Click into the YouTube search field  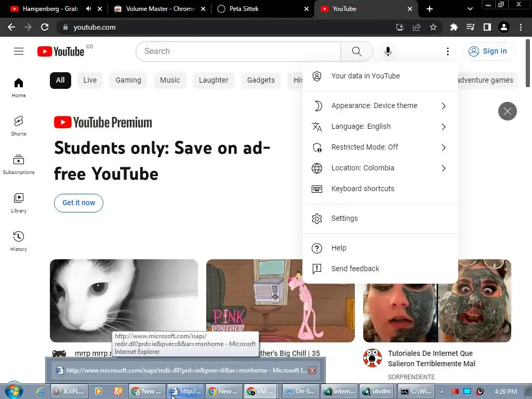click(238, 51)
